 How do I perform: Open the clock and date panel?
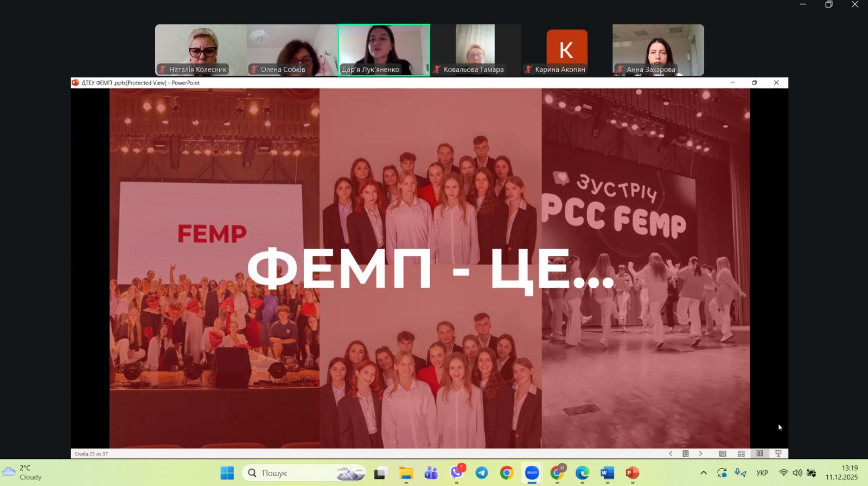click(x=841, y=472)
